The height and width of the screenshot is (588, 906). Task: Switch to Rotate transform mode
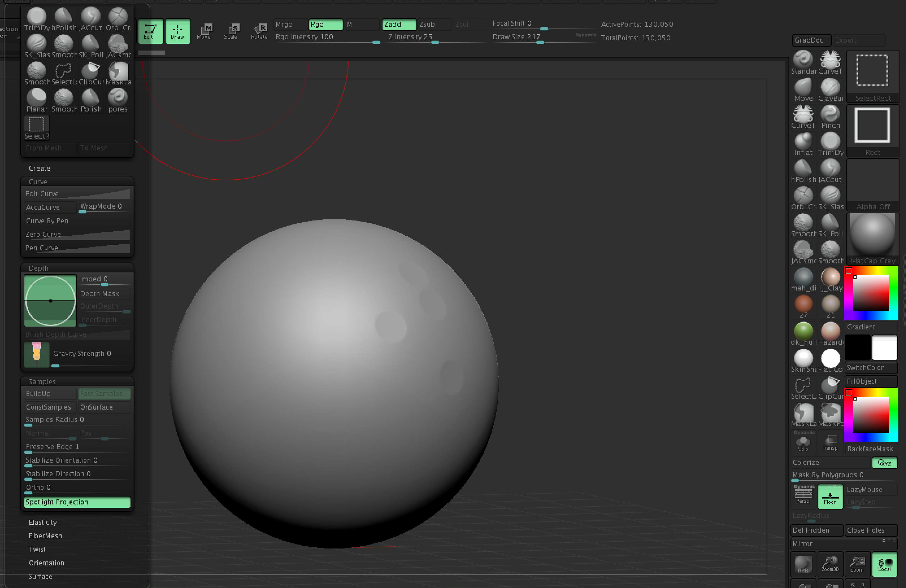tap(259, 31)
